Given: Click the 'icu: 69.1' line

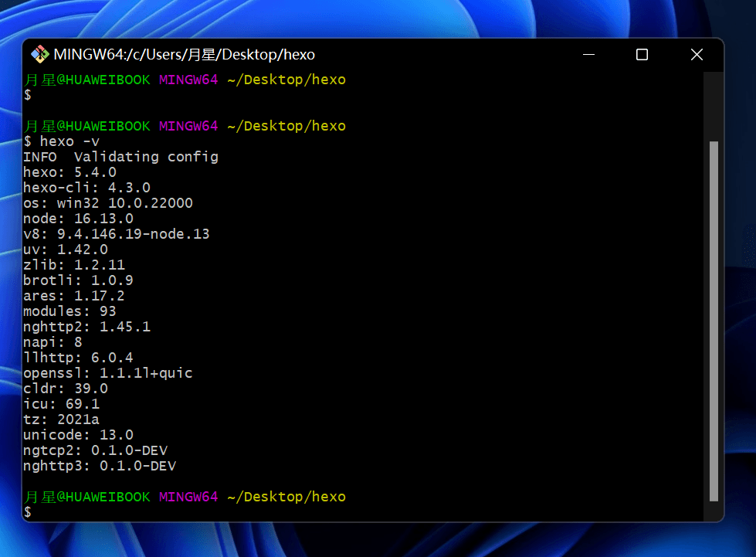Looking at the screenshot, I should tap(61, 403).
